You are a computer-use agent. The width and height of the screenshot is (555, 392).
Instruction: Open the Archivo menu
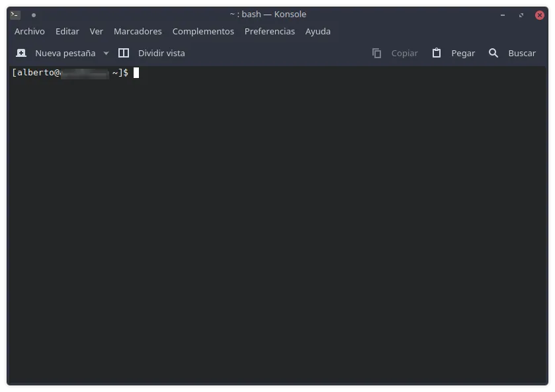coord(30,31)
